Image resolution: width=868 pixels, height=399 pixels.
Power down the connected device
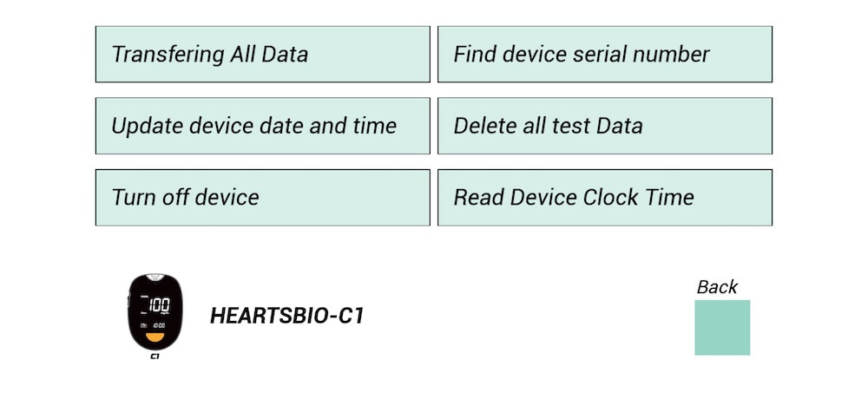point(262,198)
